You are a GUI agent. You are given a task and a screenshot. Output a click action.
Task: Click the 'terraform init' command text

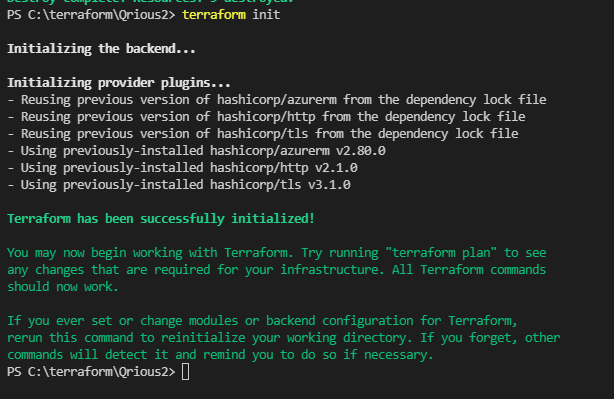pos(231,15)
